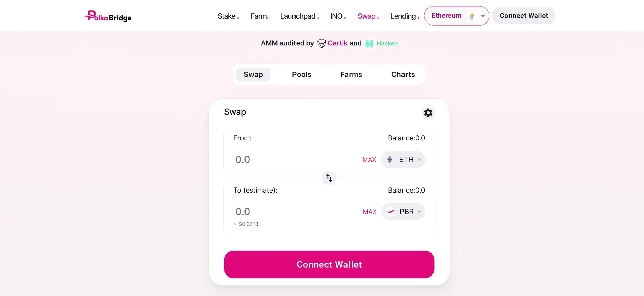This screenshot has width=644, height=296.
Task: Open the ETH token selector dropdown
Action: click(419, 160)
